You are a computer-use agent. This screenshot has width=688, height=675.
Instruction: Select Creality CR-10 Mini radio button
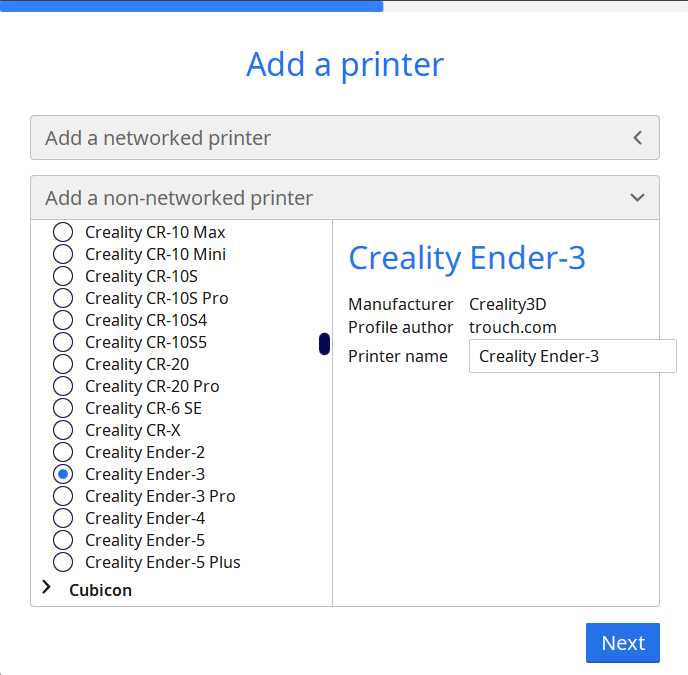(63, 254)
